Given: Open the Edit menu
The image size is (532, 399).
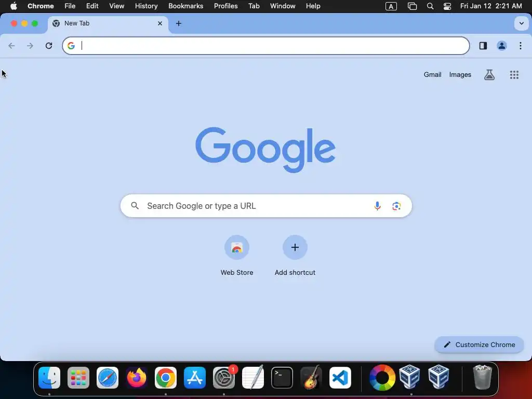Looking at the screenshot, I should coord(92,6).
